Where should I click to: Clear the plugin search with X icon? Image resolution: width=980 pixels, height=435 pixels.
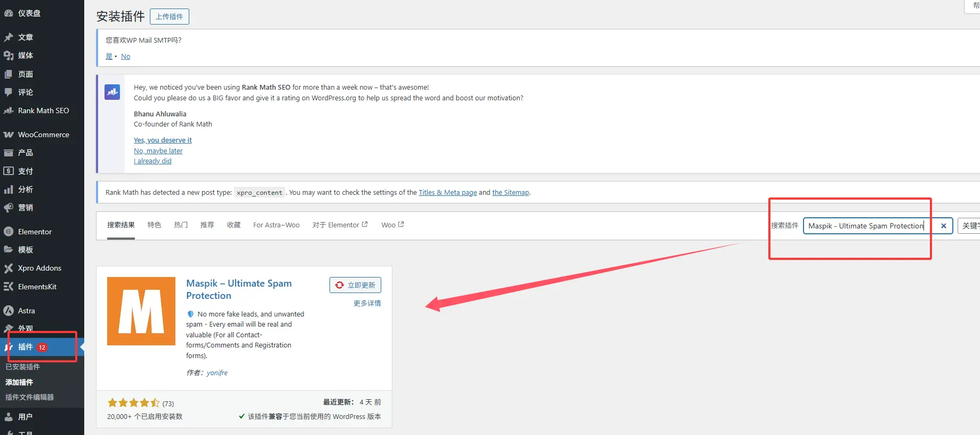(x=943, y=226)
